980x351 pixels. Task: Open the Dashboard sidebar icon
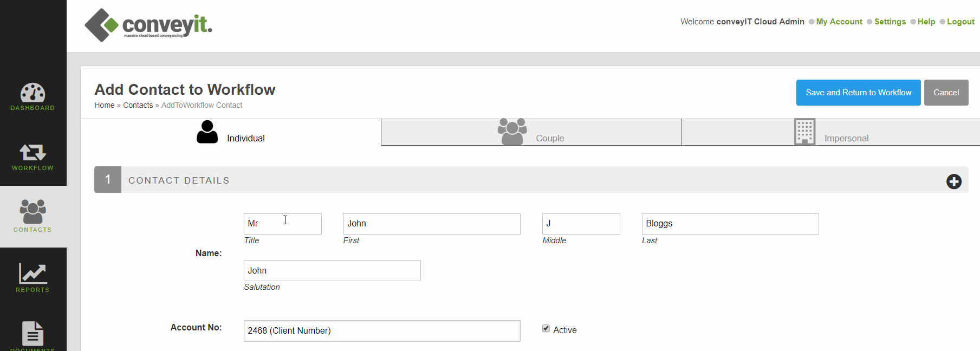click(x=33, y=97)
